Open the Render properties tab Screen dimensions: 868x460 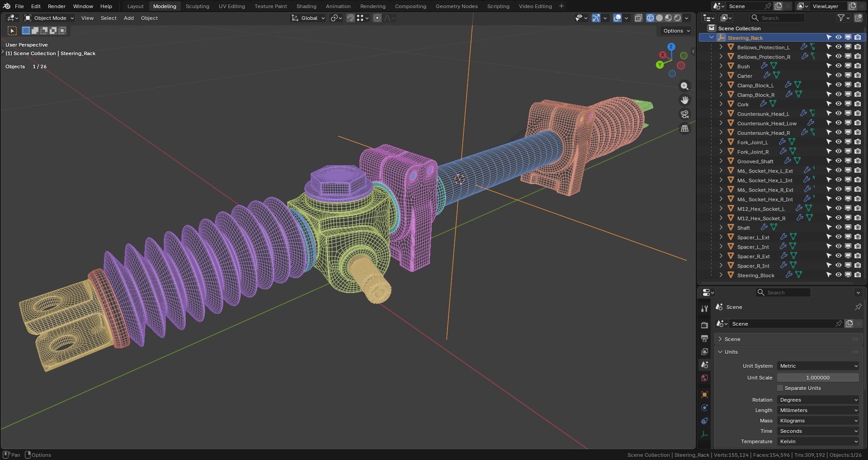tap(704, 325)
